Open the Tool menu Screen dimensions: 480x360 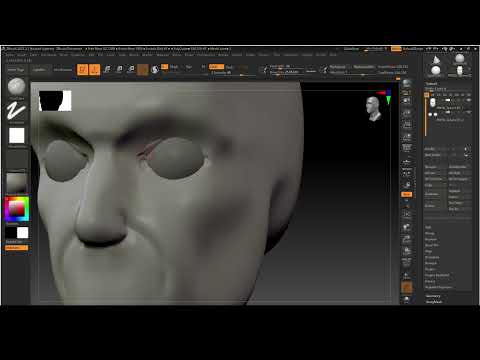click(277, 55)
